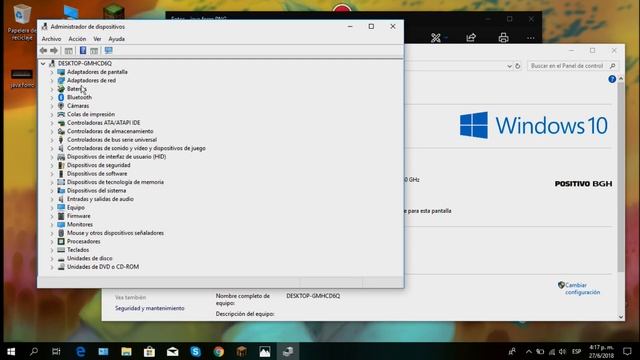Open File Explorer from the taskbar
Screen dimensions: 640x360
[x=127, y=351]
